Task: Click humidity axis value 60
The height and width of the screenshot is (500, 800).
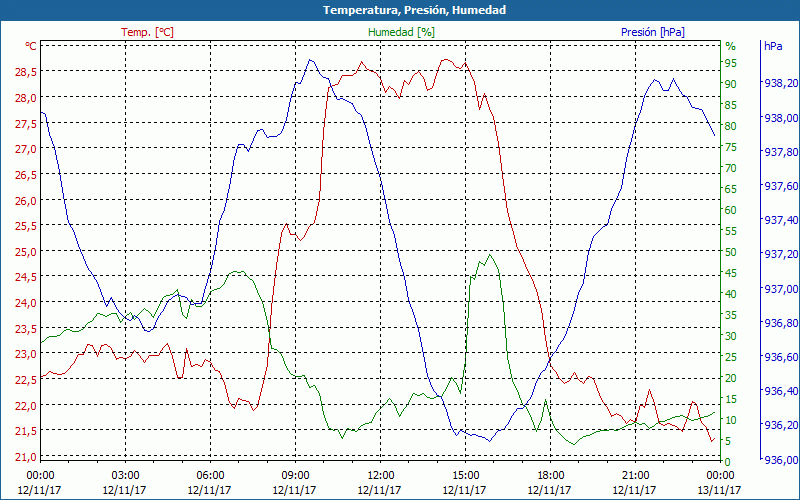Action: point(731,210)
